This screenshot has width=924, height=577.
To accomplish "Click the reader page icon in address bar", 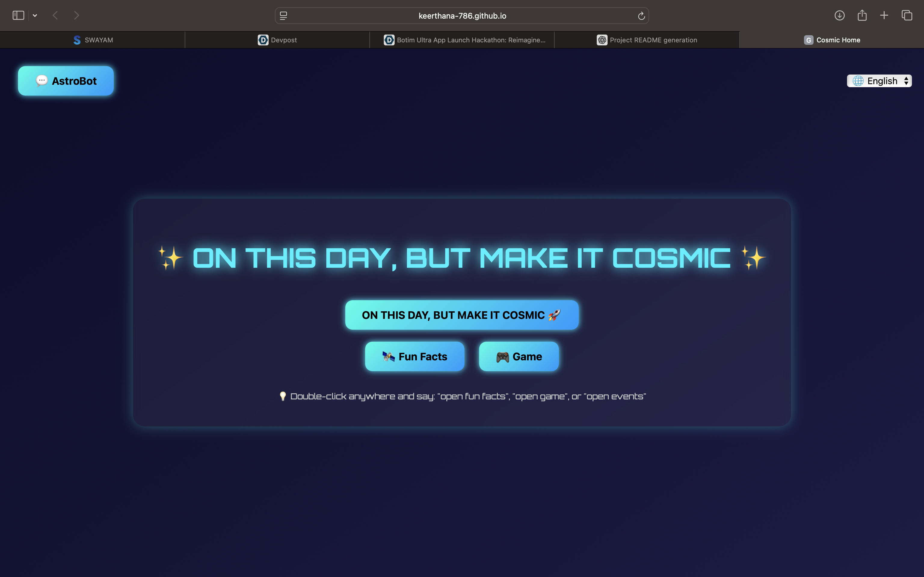I will (x=283, y=16).
